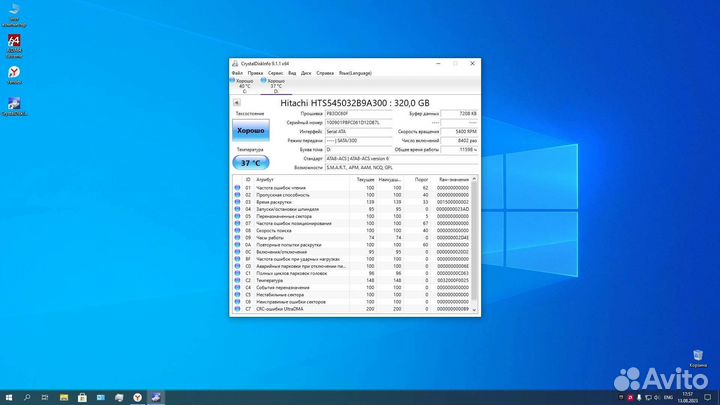
Task: Open Mail app from taskbar
Action: coord(101,398)
